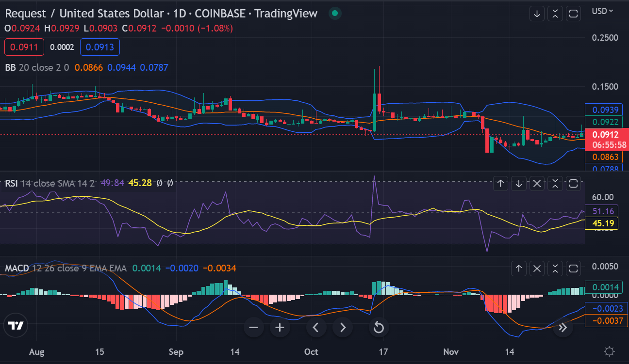Maximize the RSI pane
The image size is (629, 364).
click(x=574, y=183)
